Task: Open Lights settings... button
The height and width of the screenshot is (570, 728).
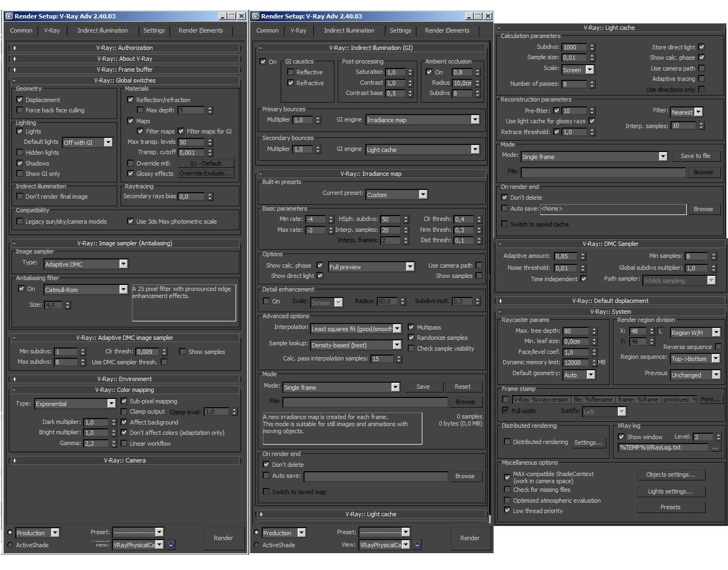Action: (x=670, y=491)
